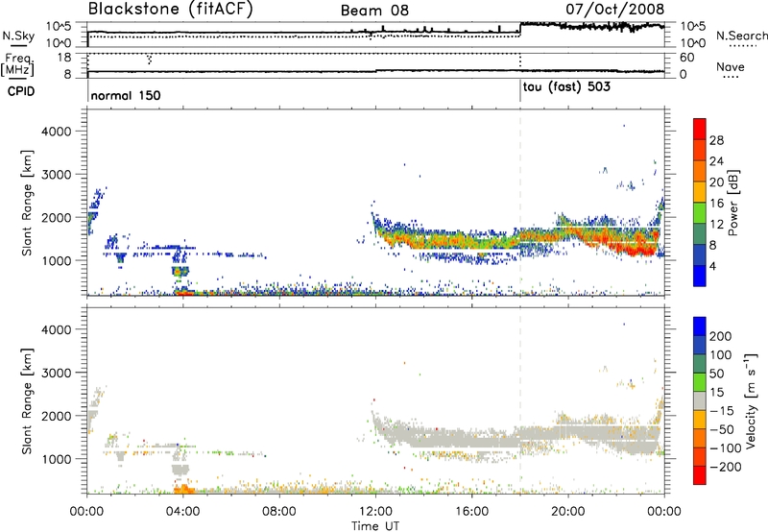The width and height of the screenshot is (768, 532).
Task: Click 'Slant Range [km]' label of velocity panel
Action: [27, 400]
